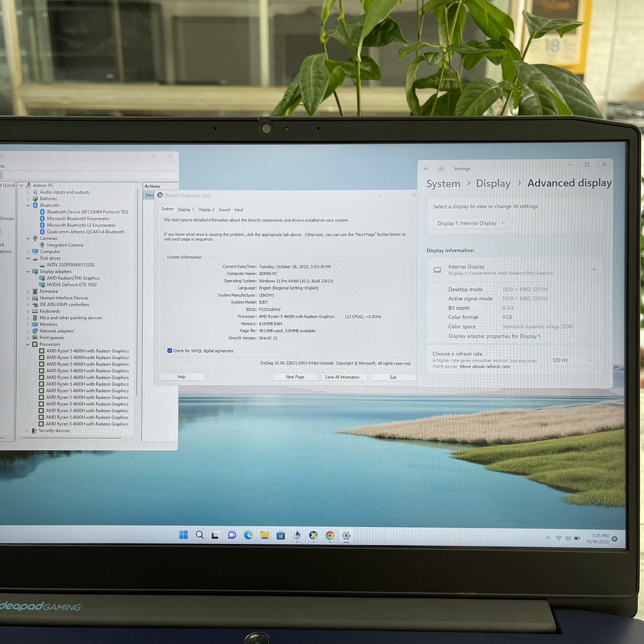The image size is (644, 644).
Task: Select INTEL SSDPEKNW512G8L disk drive
Action: tap(71, 264)
